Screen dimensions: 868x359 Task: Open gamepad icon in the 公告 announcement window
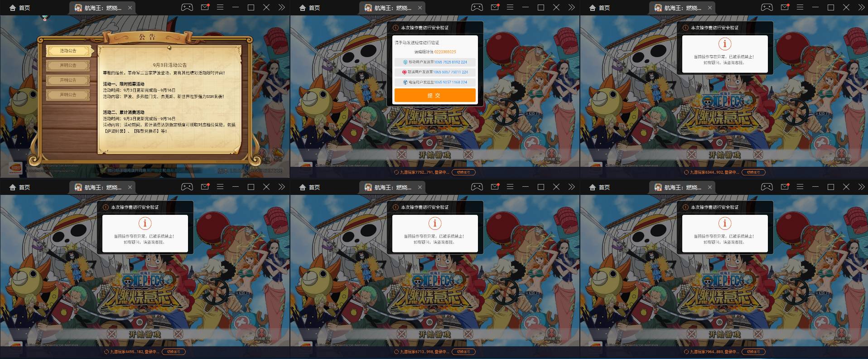pos(187,7)
